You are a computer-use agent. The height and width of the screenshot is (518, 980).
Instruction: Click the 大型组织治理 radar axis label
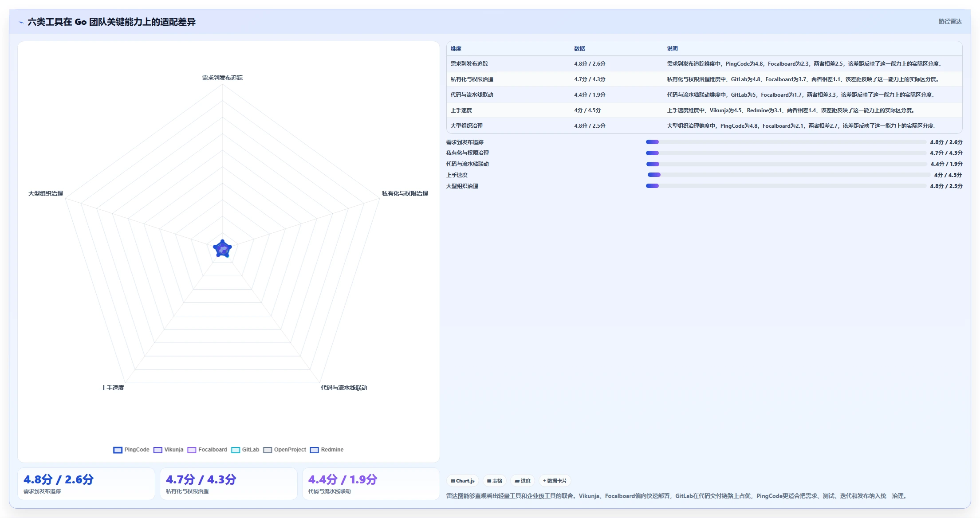pyautogui.click(x=46, y=193)
